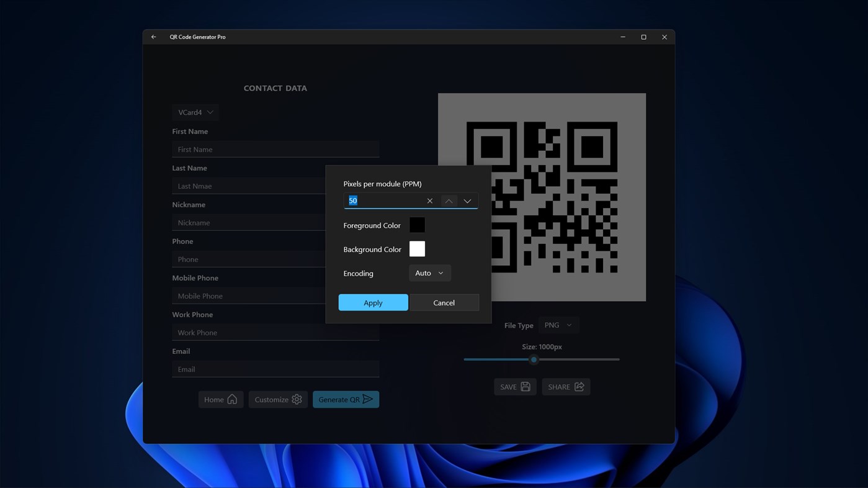Click the Generate QR button
Screen dimensions: 868x488
[x=346, y=400]
